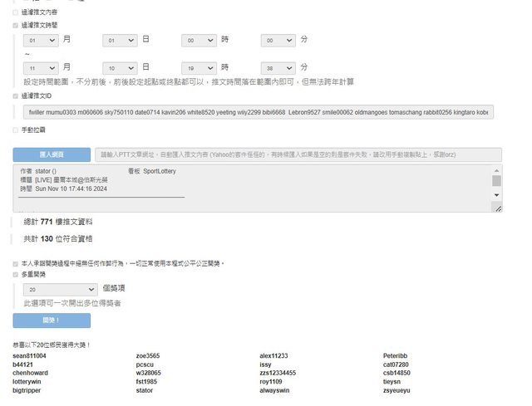Enable the 手動拉霸 checkbox
This screenshot has height=406, width=532.
coord(15,130)
